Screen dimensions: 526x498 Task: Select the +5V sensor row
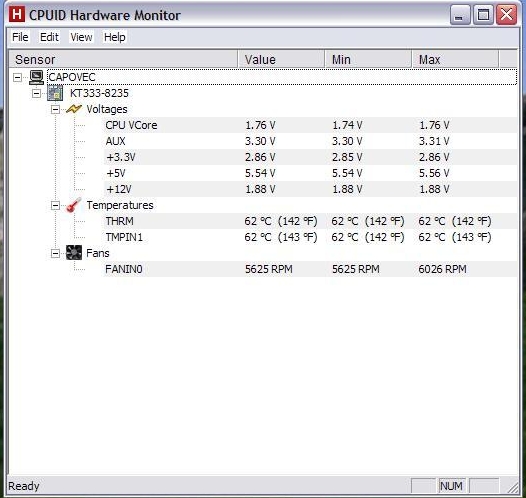coord(310,173)
